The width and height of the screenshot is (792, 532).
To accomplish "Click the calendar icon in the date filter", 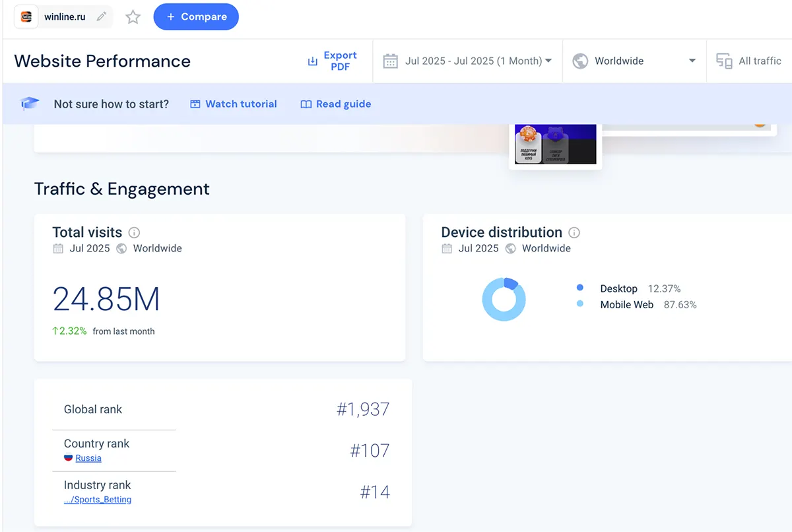I will click(x=391, y=61).
